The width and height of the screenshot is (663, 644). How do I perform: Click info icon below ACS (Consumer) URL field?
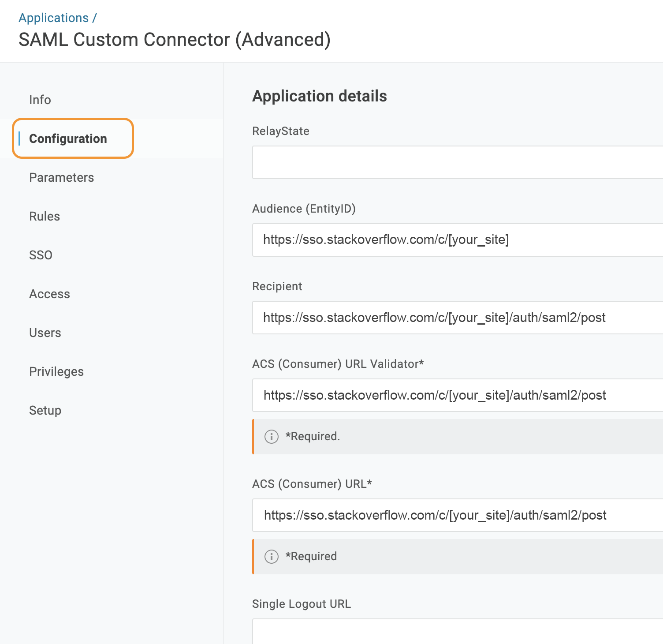click(x=271, y=557)
